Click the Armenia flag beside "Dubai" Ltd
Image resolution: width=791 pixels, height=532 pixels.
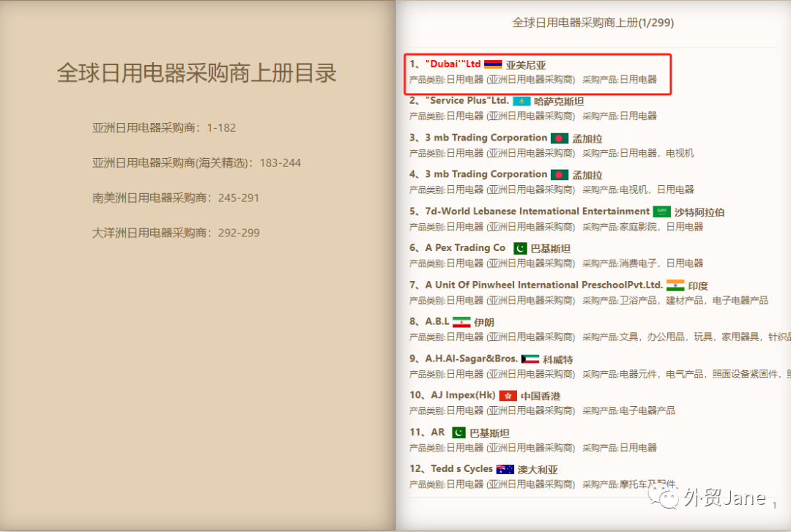point(493,64)
